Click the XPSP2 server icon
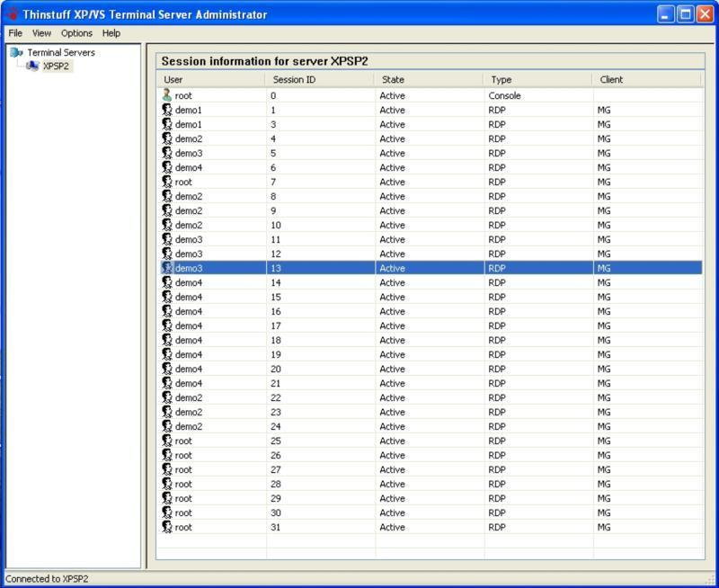This screenshot has height=588, width=719. (x=32, y=66)
